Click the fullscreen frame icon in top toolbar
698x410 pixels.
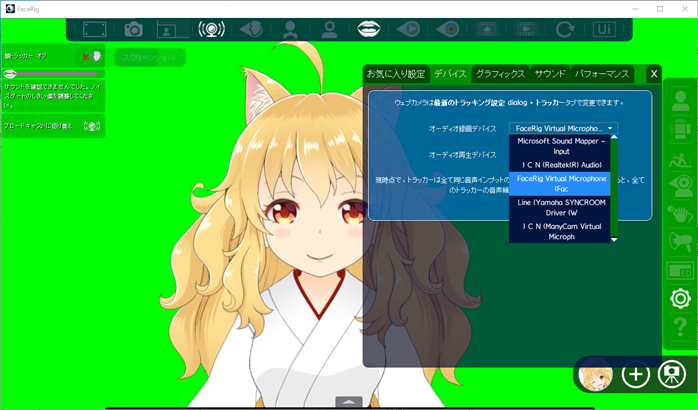tap(94, 29)
